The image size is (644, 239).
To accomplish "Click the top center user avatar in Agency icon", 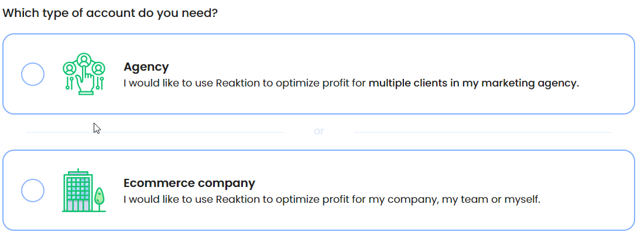I will [84, 60].
